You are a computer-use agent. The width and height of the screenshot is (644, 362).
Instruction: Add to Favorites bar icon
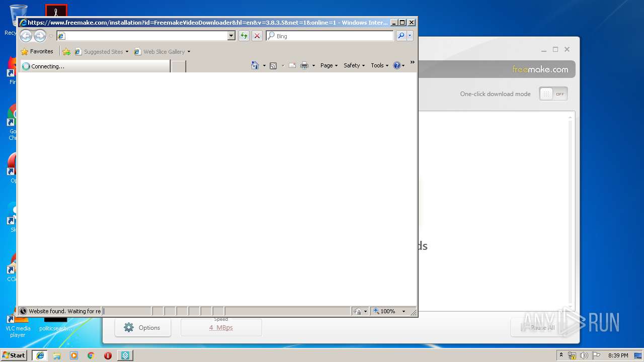(66, 51)
